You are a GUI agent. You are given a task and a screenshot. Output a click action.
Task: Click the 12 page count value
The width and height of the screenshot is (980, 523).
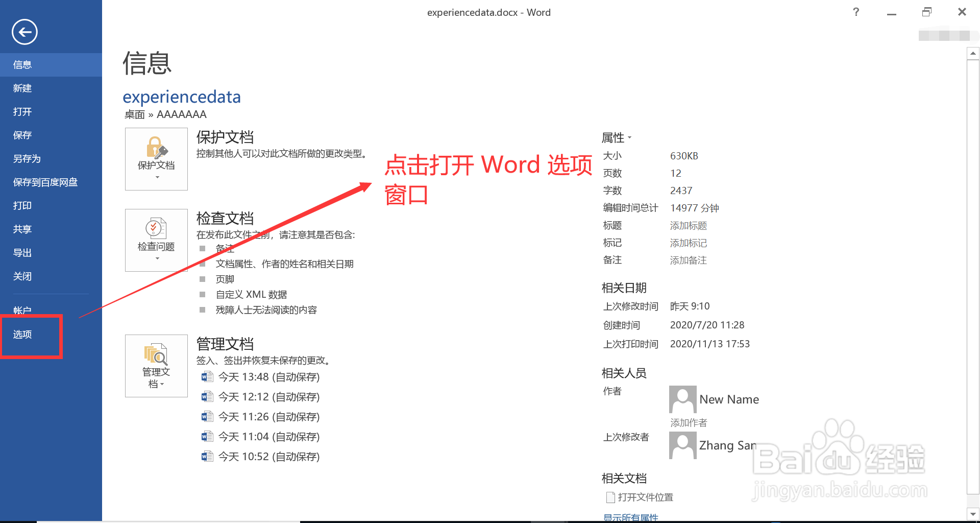676,173
